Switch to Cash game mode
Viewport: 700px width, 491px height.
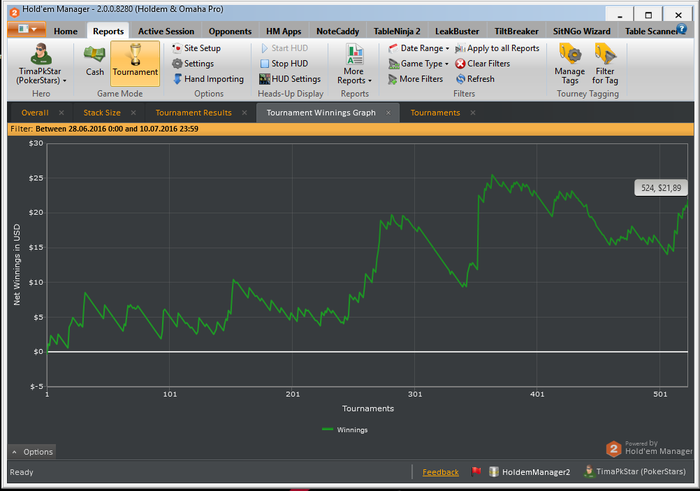(x=95, y=63)
